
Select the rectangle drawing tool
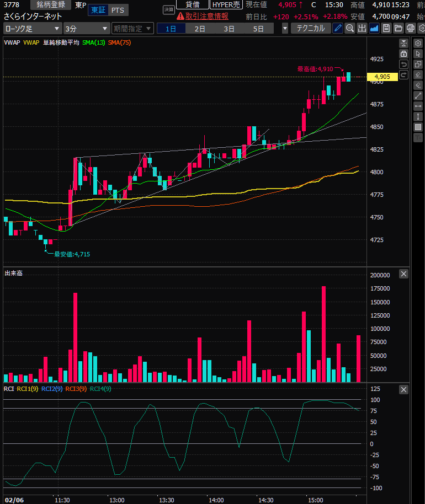coord(418,127)
